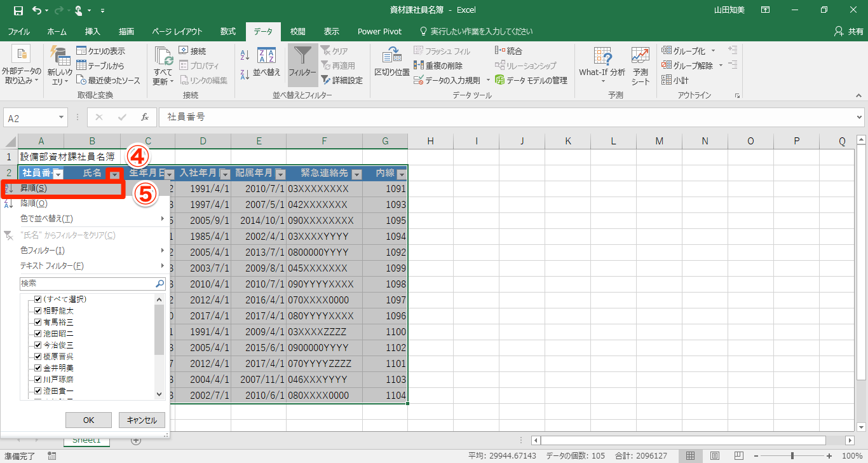Image resolution: width=868 pixels, height=463 pixels.
Task: Open the 並べ替え sort dialog
Action: tap(267, 62)
